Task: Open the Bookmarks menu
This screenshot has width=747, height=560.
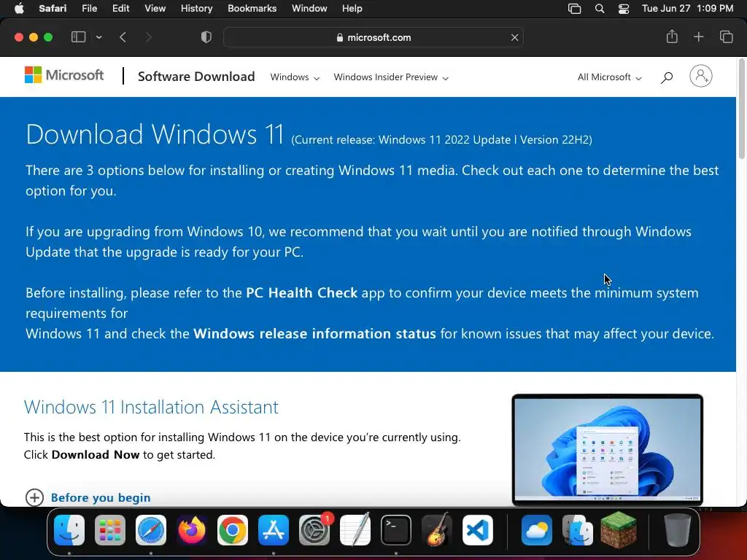Action: tap(252, 9)
